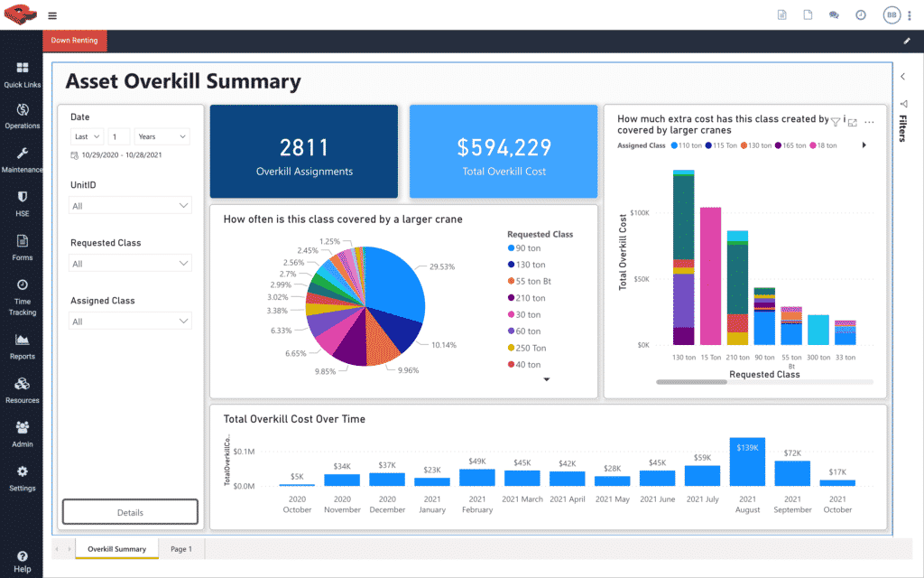Expand the Requested Class legend list
Image resolution: width=924 pixels, height=578 pixels.
click(545, 380)
